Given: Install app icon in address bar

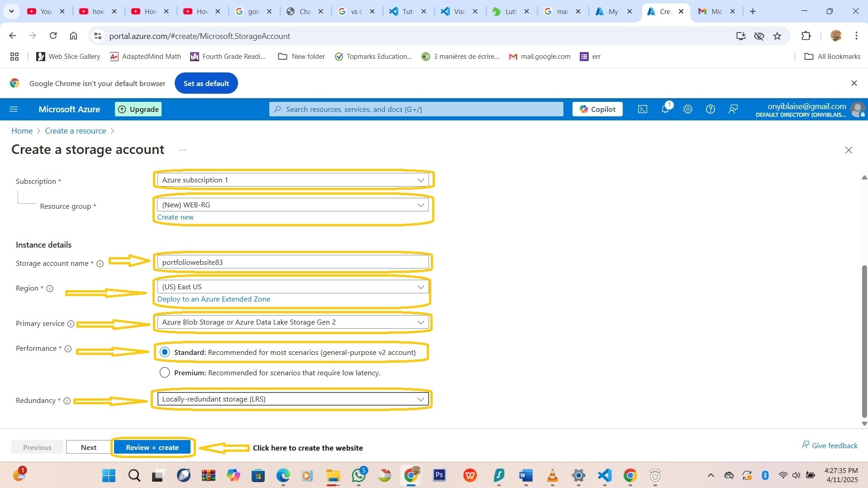Looking at the screenshot, I should coord(741,36).
